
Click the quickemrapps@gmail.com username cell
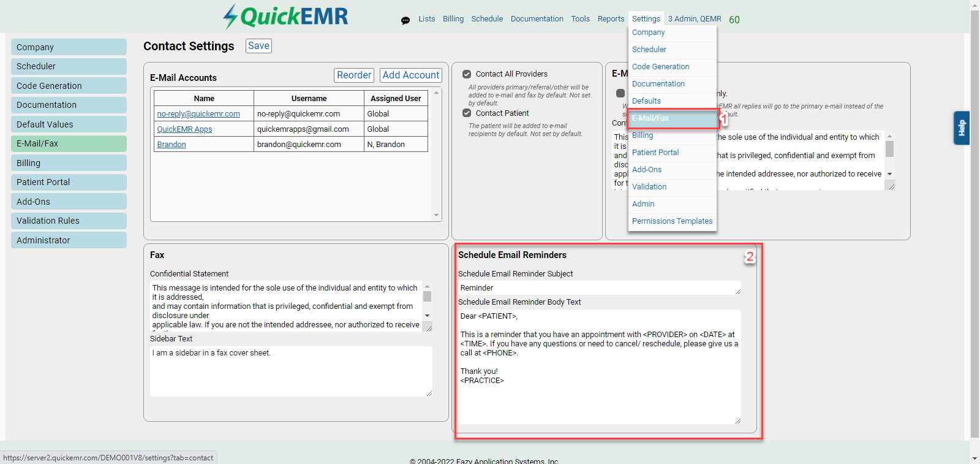coord(309,129)
